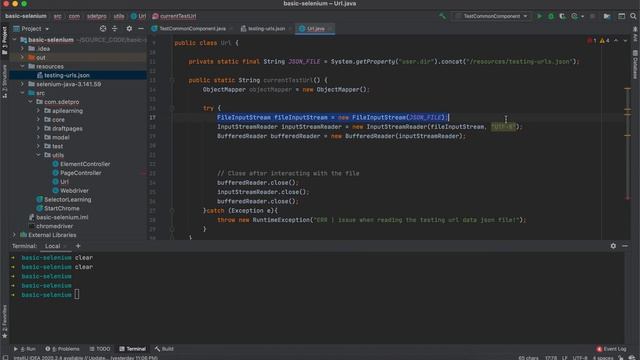Collapse all in Project panel toolbar
This screenshot has width=640, height=360.
[x=115, y=29]
